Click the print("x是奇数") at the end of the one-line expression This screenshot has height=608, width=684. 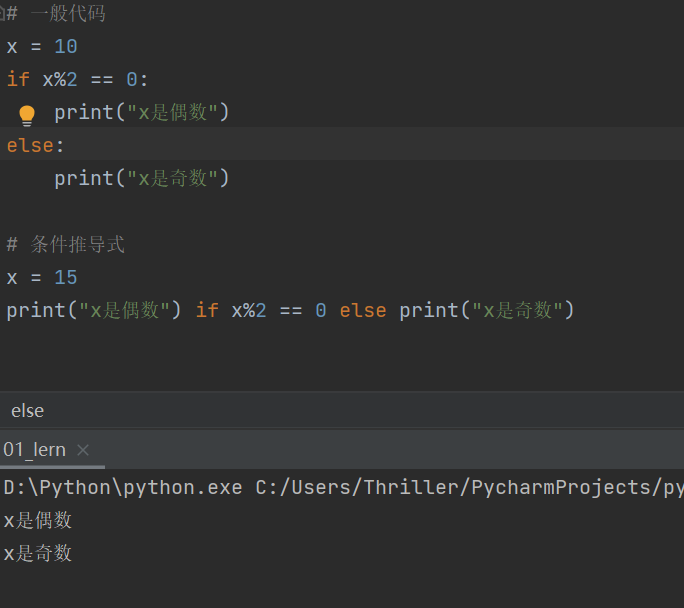[486, 311]
